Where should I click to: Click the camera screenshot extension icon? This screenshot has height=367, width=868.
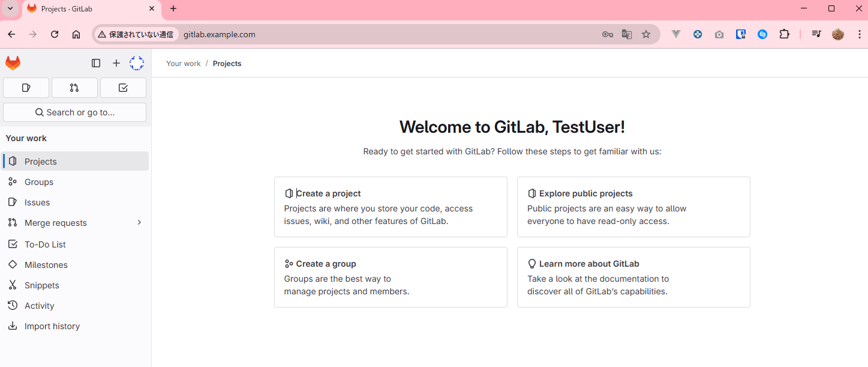click(x=719, y=34)
